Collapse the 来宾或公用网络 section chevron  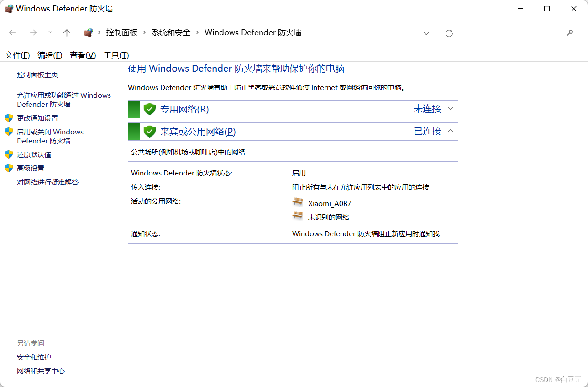point(451,131)
